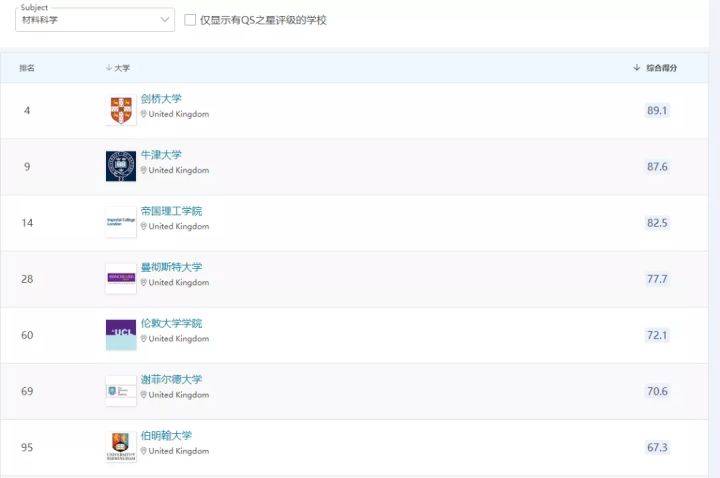Open 曼彻斯特大学 university link

171,266
